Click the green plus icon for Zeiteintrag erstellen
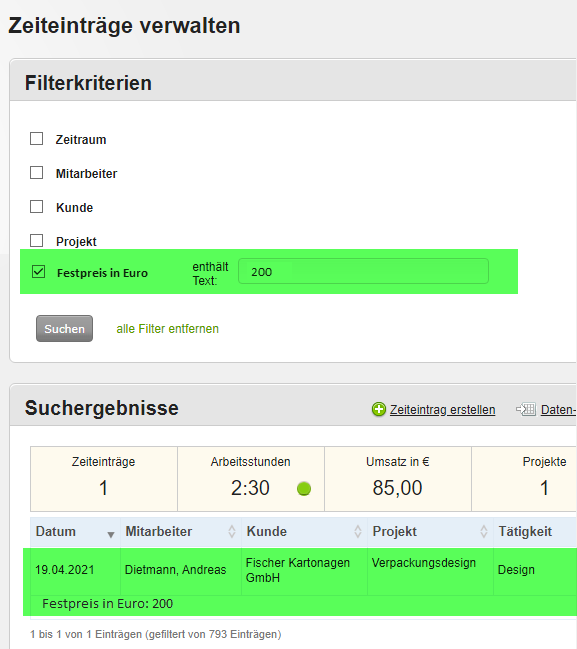The height and width of the screenshot is (649, 577). coord(378,409)
